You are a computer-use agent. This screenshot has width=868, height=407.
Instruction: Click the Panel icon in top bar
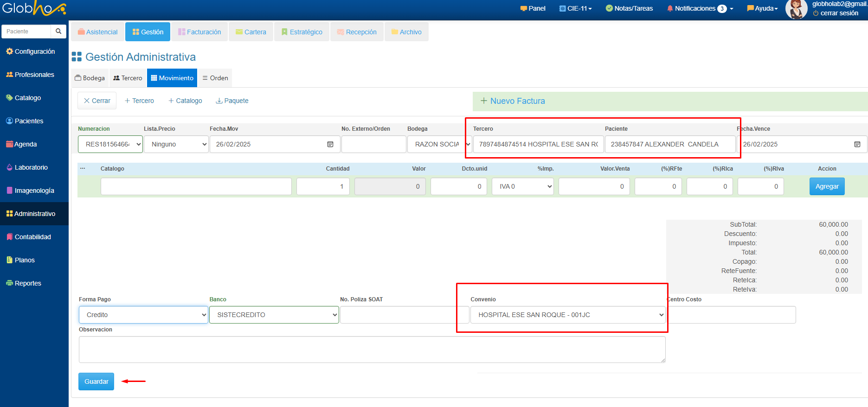click(x=524, y=8)
